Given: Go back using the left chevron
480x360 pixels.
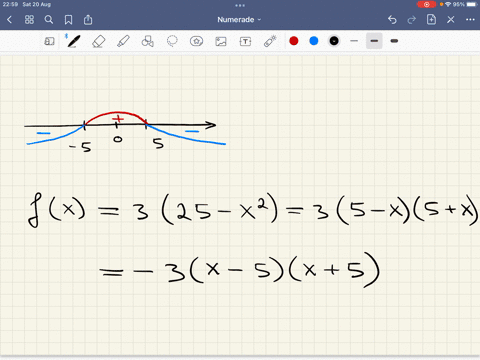Looking at the screenshot, I should (9, 20).
